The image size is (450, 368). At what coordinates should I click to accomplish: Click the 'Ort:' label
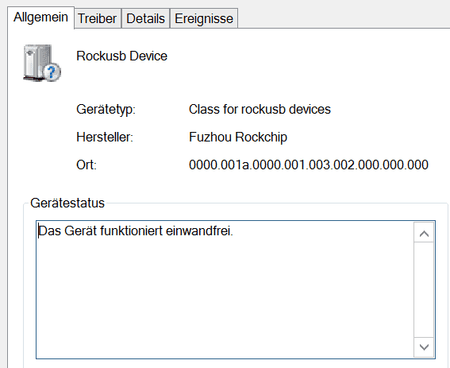(x=86, y=165)
